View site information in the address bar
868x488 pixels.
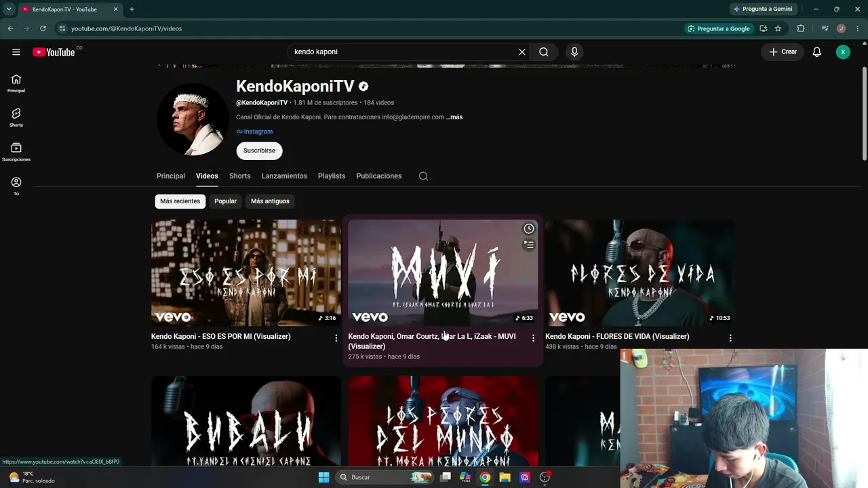pos(62,28)
